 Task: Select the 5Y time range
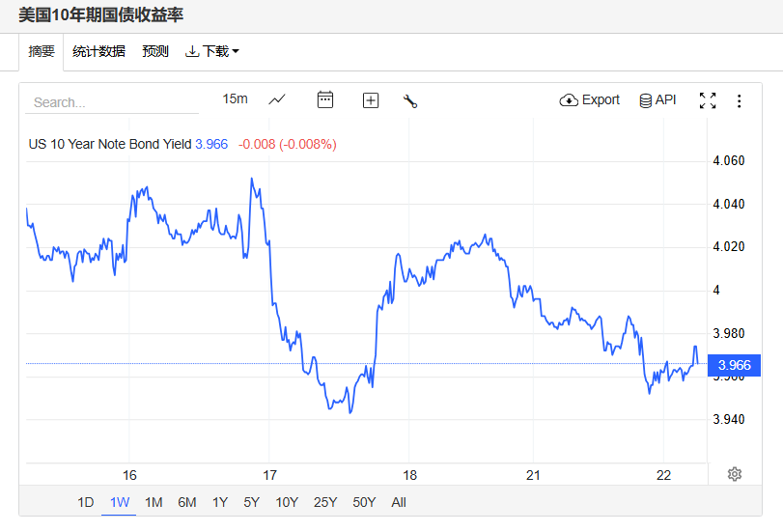[x=251, y=502]
